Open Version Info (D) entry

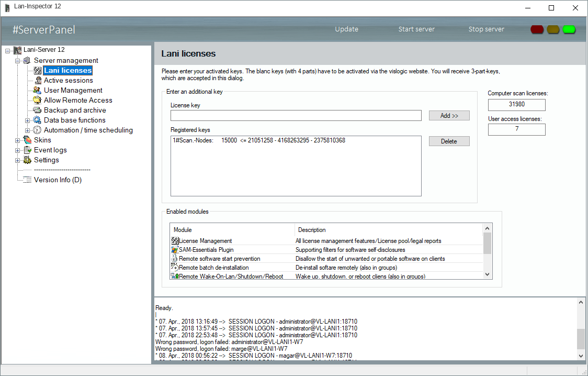tap(58, 180)
